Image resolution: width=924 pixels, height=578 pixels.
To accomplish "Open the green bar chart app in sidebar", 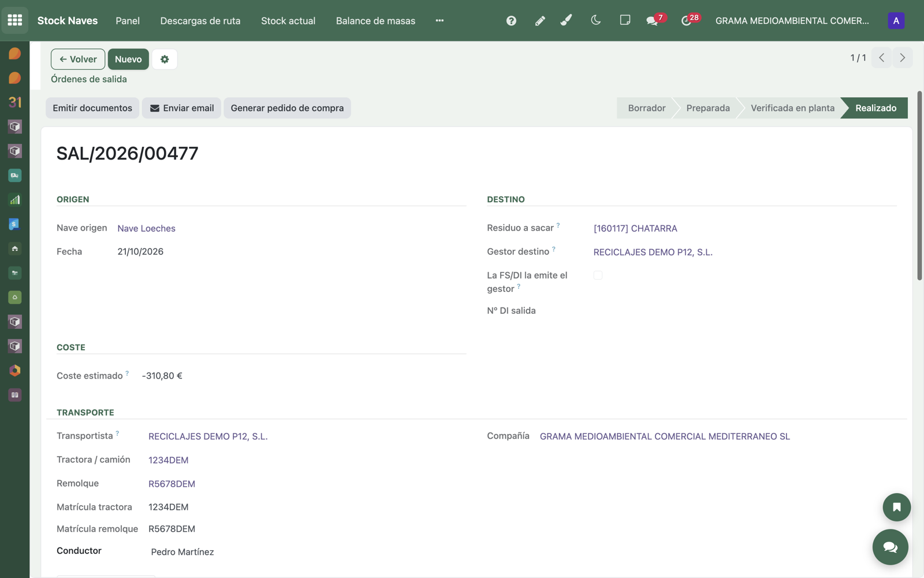I will [15, 200].
